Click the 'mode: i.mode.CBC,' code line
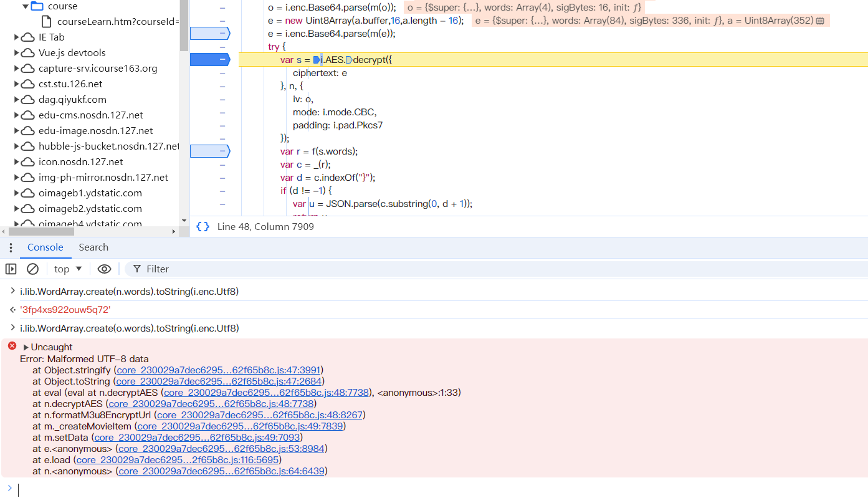This screenshot has width=868, height=503. (x=335, y=112)
